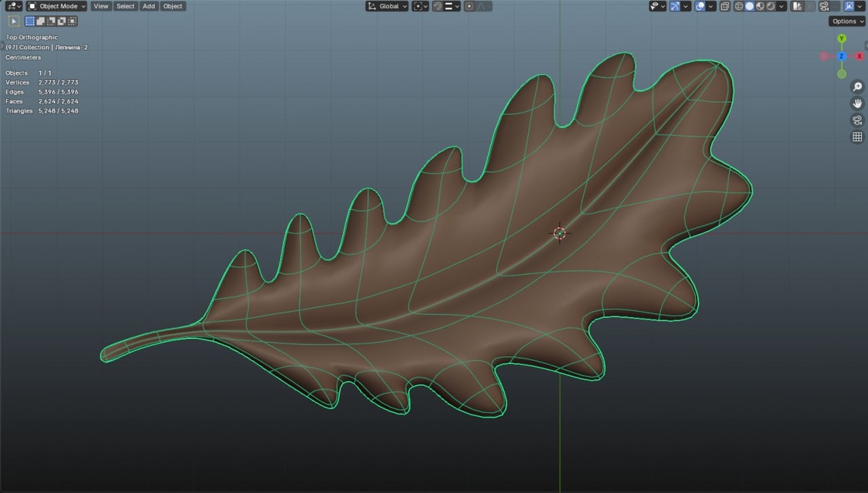Switch to rendered viewport shading
The width and height of the screenshot is (868, 493).
[x=771, y=6]
